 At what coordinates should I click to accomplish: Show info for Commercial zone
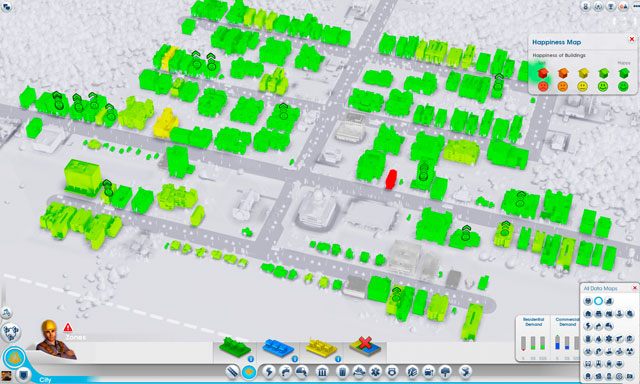pyautogui.click(x=294, y=359)
